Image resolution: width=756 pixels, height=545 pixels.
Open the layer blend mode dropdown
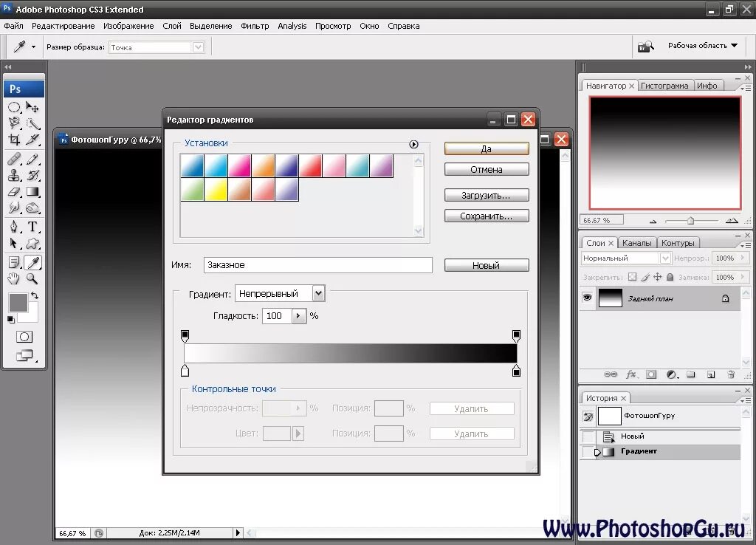point(665,258)
